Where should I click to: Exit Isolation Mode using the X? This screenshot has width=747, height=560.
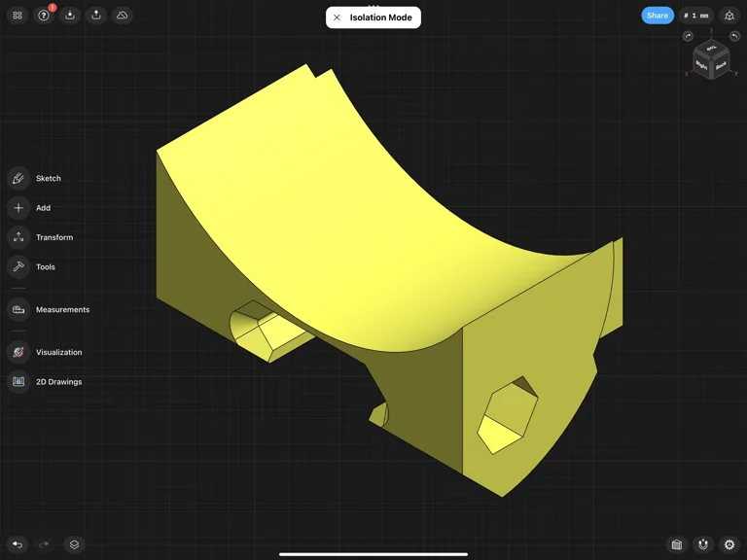(337, 17)
